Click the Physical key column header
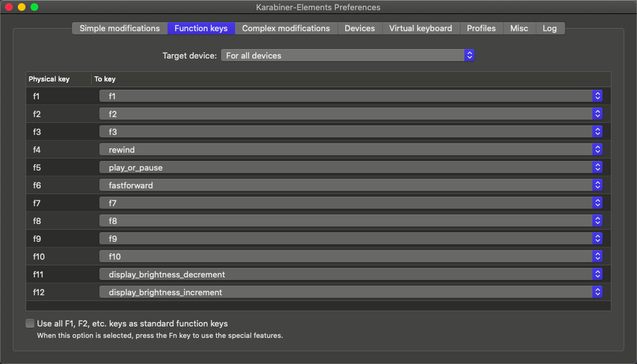The width and height of the screenshot is (637, 364). coord(59,79)
